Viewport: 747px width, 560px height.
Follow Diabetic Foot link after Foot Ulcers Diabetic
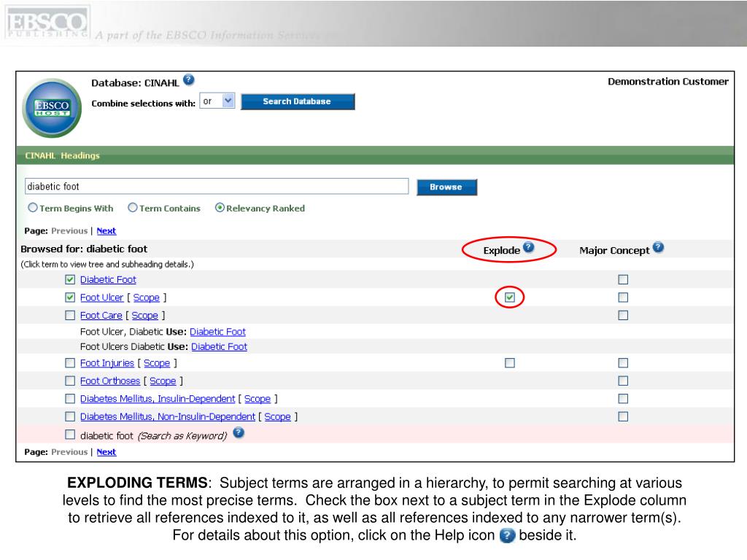(x=219, y=346)
